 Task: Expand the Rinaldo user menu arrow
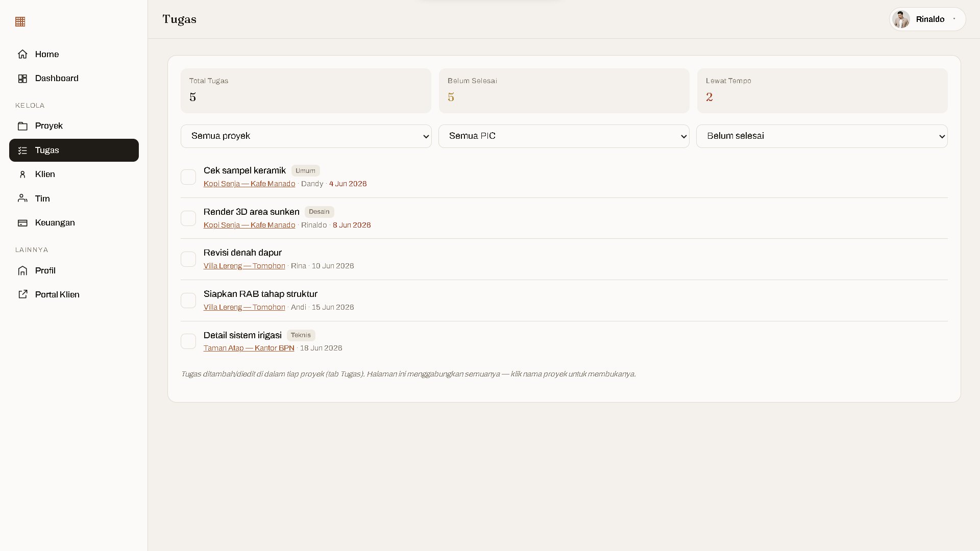954,19
